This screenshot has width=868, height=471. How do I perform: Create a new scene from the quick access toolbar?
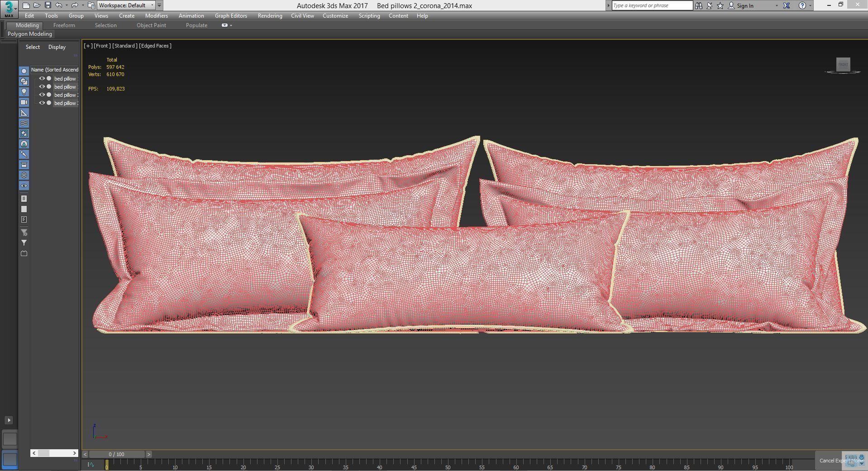(26, 5)
